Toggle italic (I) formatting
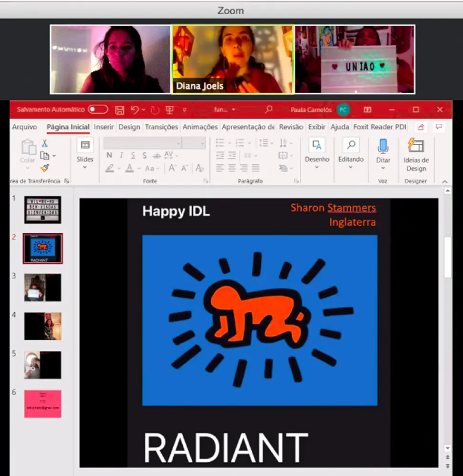The image size is (463, 476). [x=121, y=156]
